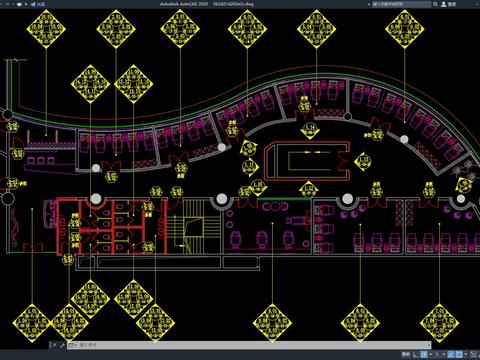
Task: Toggle drawing grid display in status bar
Action: click(416, 354)
